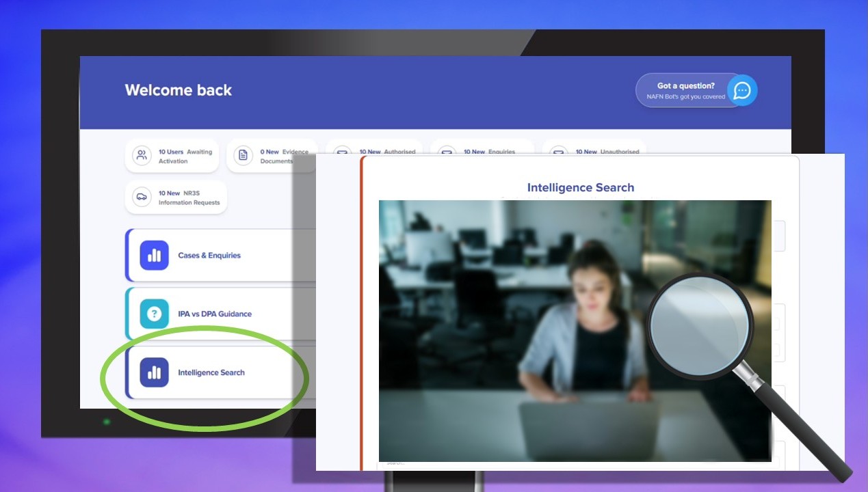Open the '0 New Evidence Documents' card

pos(274,156)
